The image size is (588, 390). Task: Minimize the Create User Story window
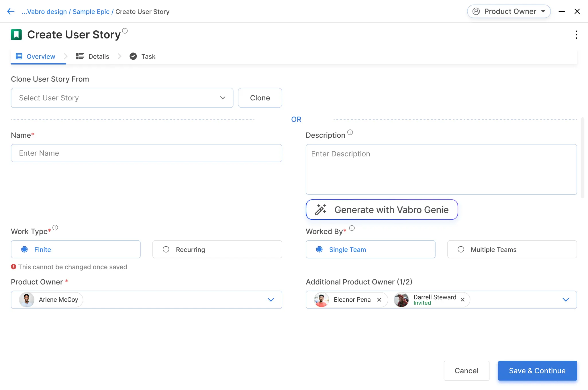coord(562,11)
